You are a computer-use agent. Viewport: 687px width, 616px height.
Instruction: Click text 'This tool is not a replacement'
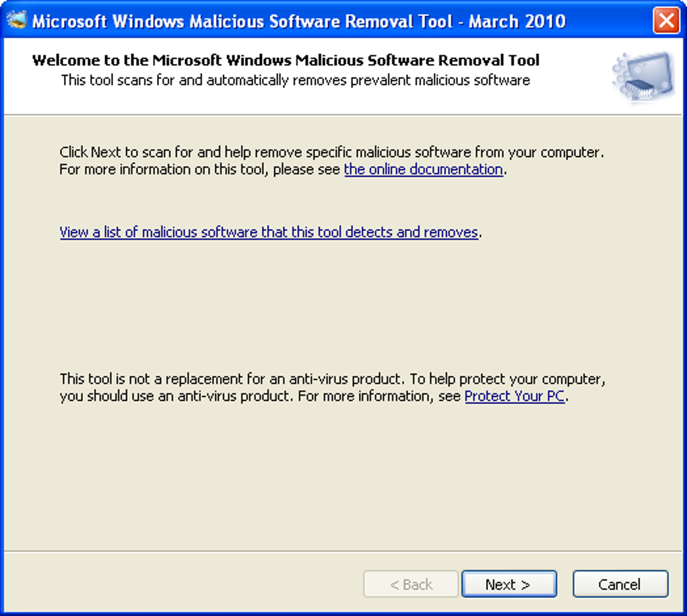point(151,379)
